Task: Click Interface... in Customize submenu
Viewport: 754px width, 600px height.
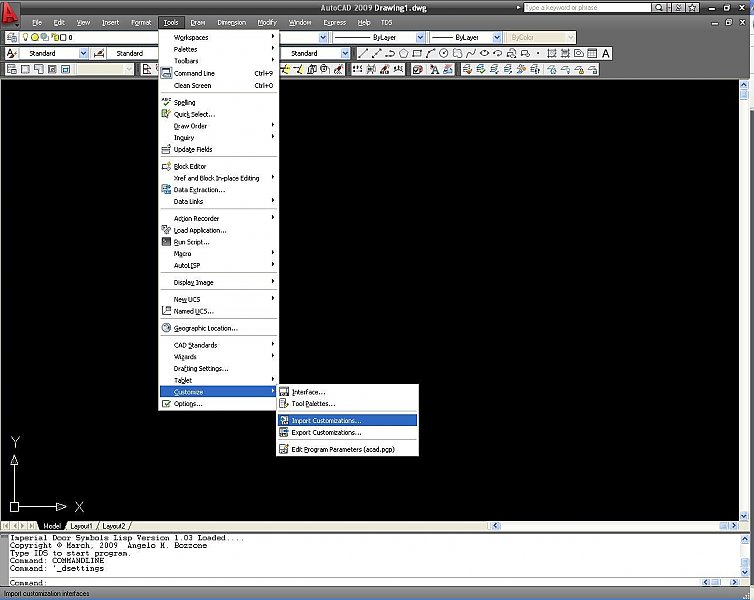Action: tap(347, 392)
